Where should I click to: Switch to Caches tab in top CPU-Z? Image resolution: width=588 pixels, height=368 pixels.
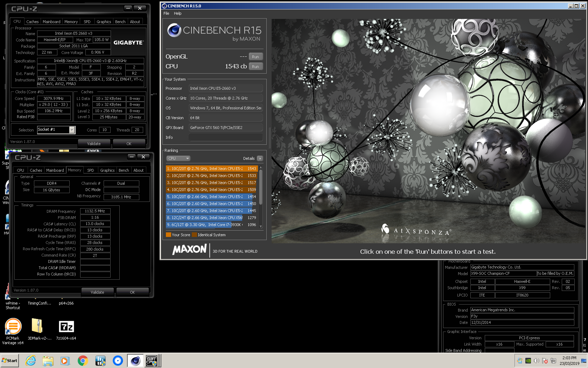pos(33,22)
